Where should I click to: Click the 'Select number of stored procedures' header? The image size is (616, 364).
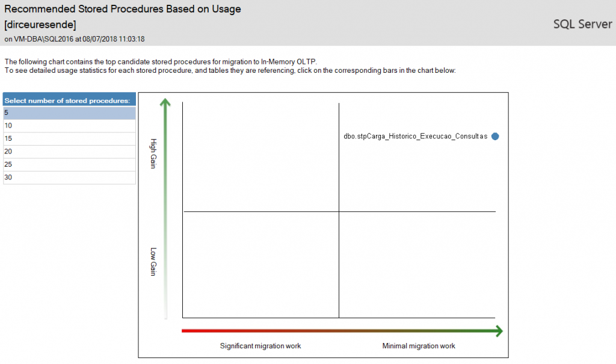point(70,100)
